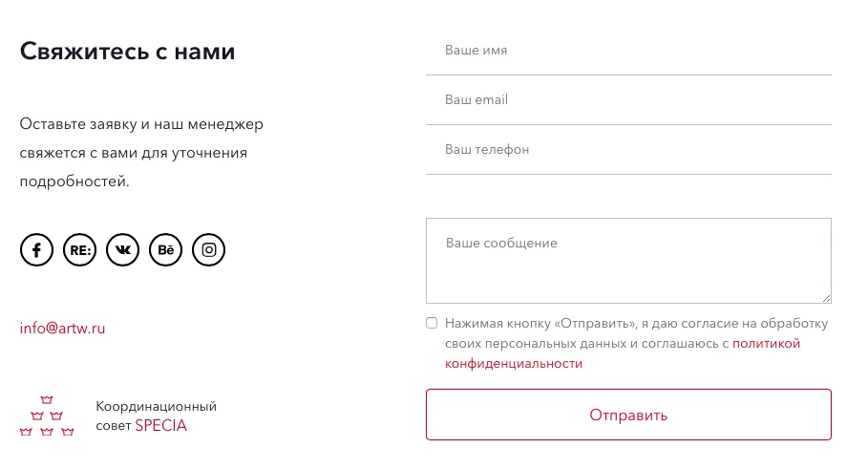Focus the Ваш email field

click(629, 99)
